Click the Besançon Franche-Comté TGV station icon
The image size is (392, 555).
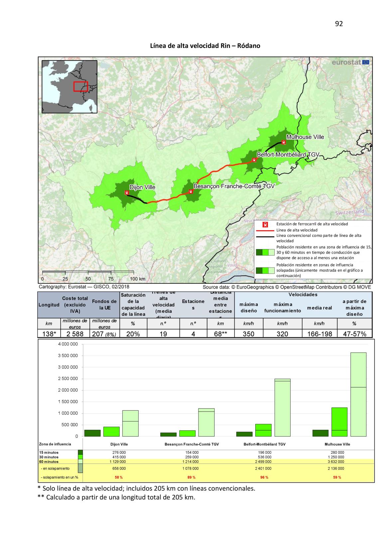(191, 191)
